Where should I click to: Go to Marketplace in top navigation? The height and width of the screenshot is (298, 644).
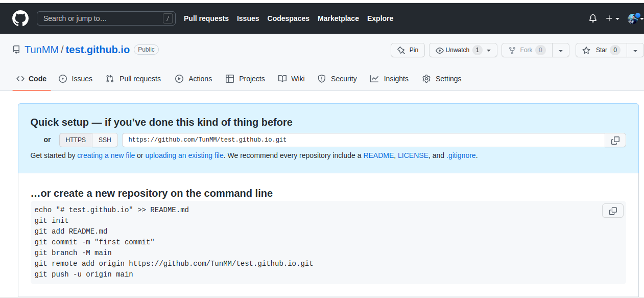tap(338, 18)
